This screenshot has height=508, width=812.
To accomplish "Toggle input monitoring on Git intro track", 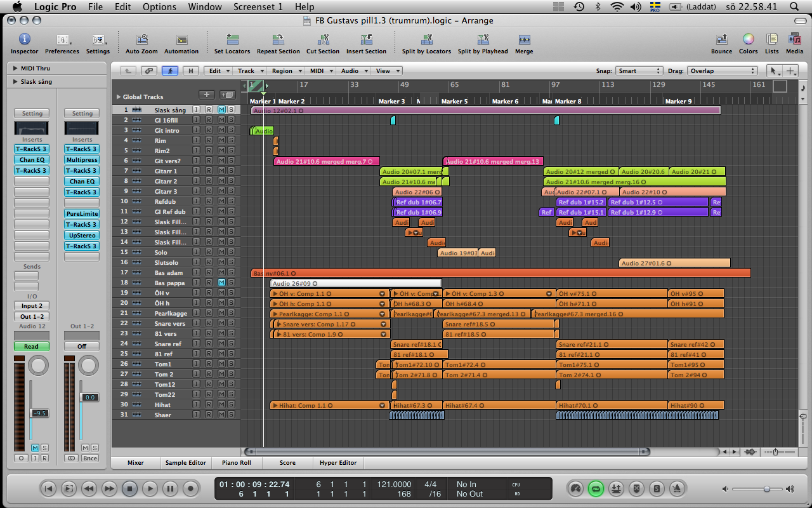I will pos(197,130).
